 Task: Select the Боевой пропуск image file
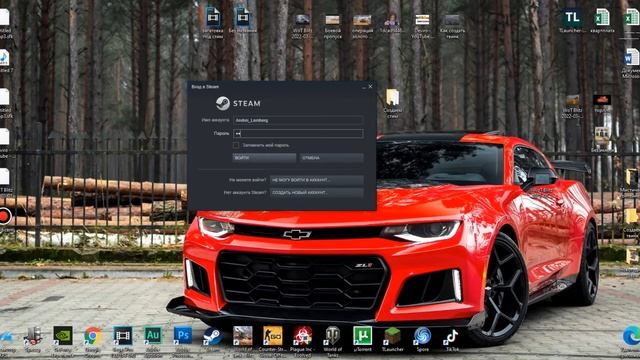pos(332,20)
